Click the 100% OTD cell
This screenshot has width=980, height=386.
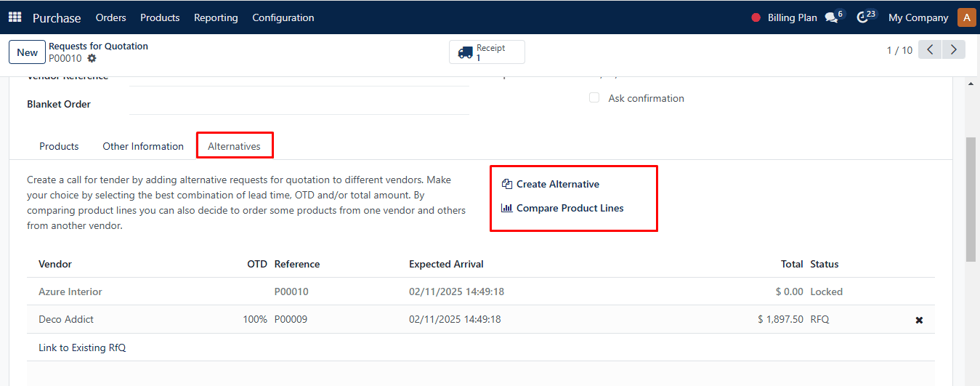[255, 319]
